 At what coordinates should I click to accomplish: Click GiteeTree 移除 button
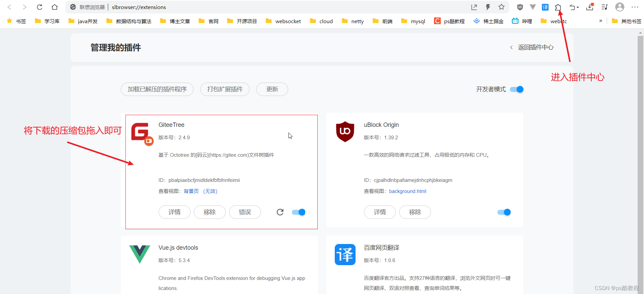(210, 212)
